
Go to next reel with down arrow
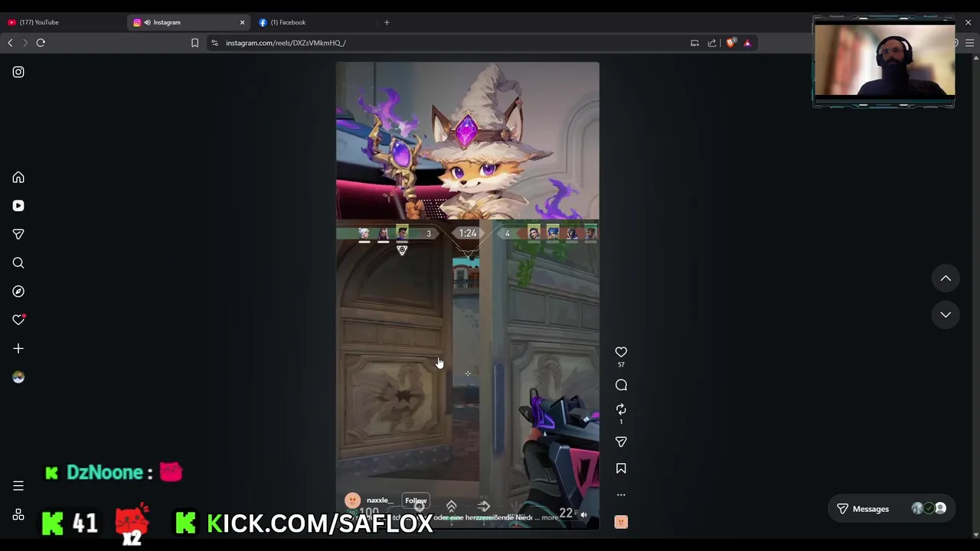coord(946,315)
